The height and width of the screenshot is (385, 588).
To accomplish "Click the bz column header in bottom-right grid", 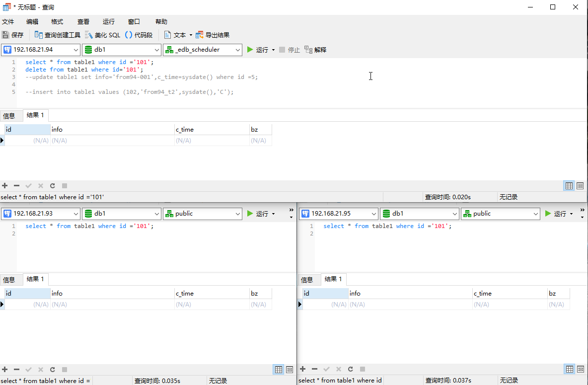I will coord(558,294).
